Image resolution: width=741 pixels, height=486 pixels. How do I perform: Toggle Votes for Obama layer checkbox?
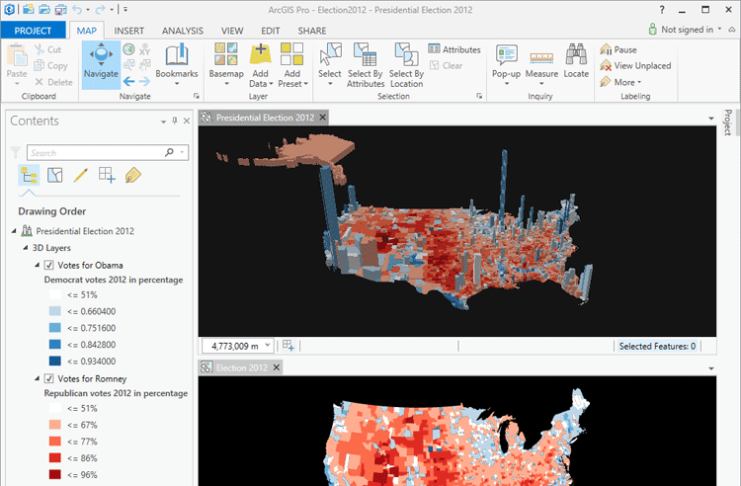point(48,265)
